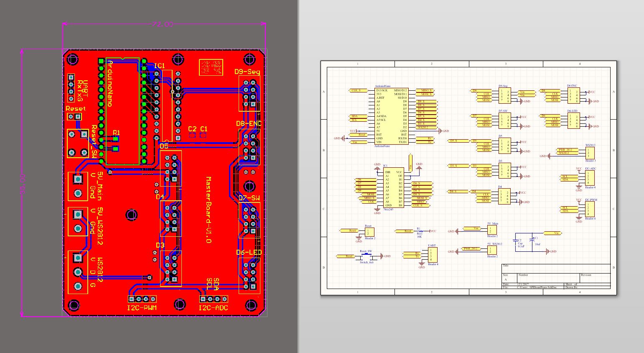Image resolution: width=644 pixels, height=353 pixels.
Task: Select the C2 capacitor footprint on the PCB
Action: click(192, 135)
